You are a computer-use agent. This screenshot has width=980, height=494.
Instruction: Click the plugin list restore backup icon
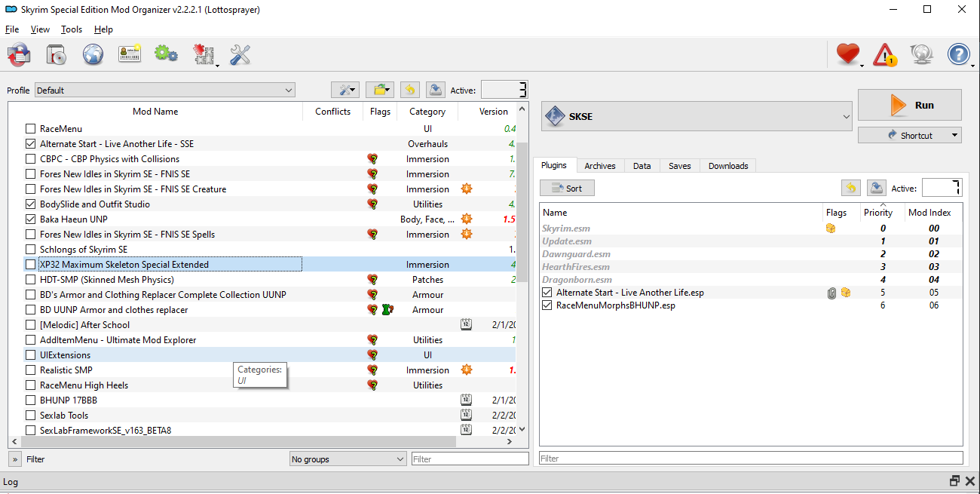pyautogui.click(x=850, y=188)
